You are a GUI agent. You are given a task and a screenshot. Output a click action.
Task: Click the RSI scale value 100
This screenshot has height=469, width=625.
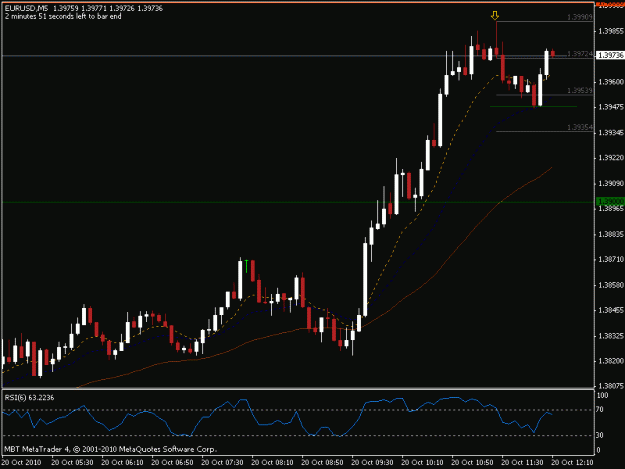point(603,395)
